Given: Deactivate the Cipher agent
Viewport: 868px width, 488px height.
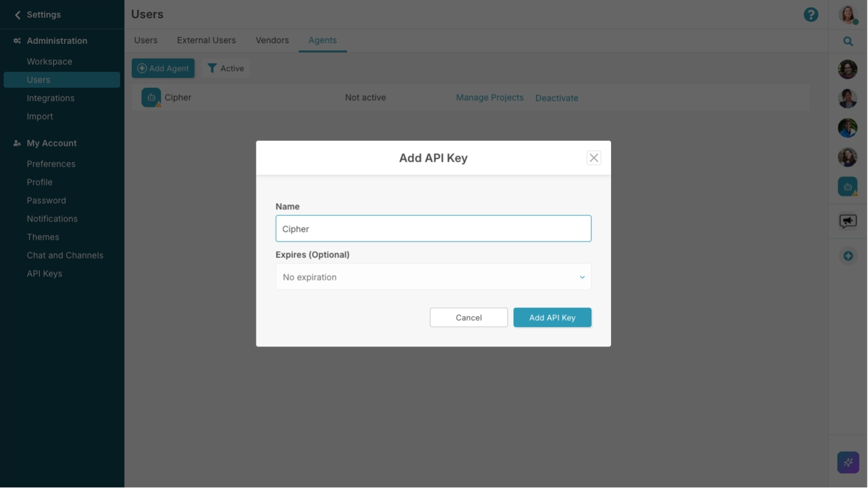Looking at the screenshot, I should (557, 98).
